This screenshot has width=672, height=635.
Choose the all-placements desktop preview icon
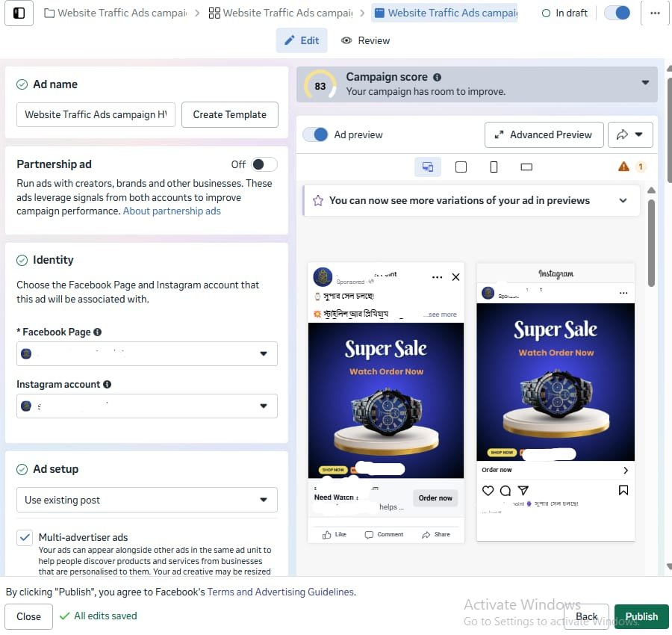coord(428,167)
